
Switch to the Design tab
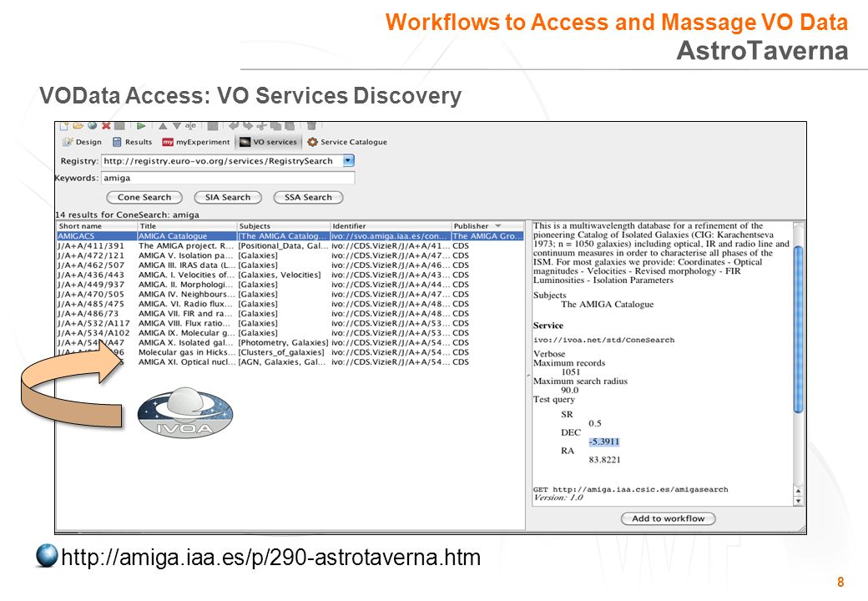83,142
